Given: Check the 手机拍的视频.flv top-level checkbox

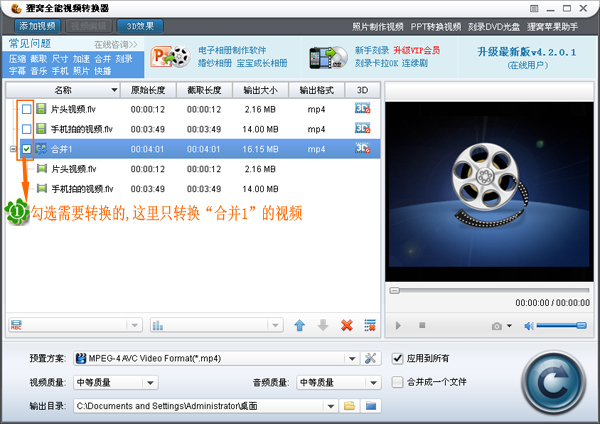Looking at the screenshot, I should (26, 129).
